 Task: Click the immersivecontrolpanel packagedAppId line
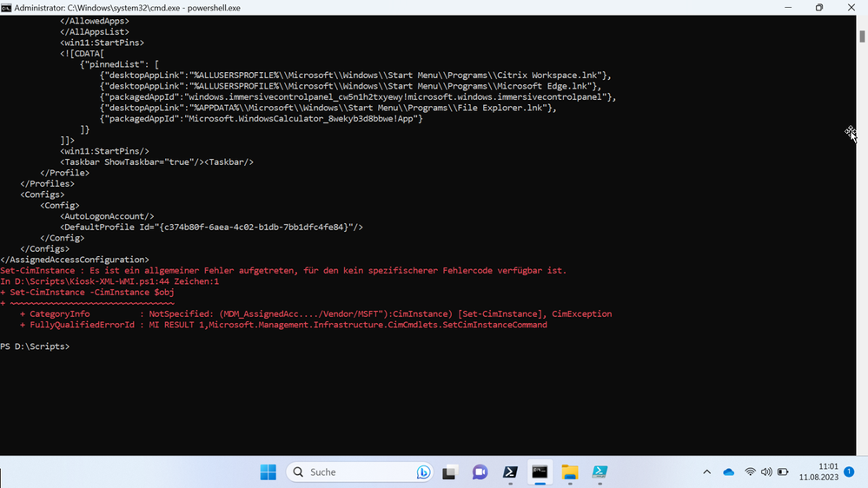click(x=358, y=97)
